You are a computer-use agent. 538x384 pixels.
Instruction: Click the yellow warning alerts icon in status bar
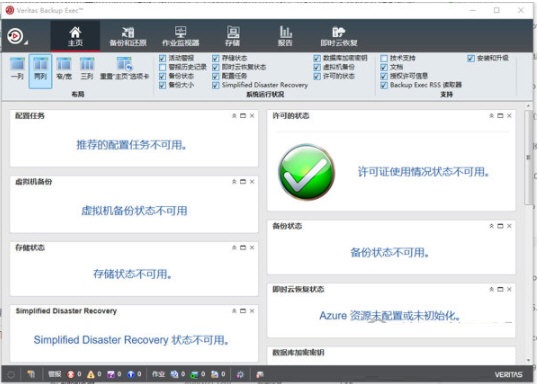[91, 374]
